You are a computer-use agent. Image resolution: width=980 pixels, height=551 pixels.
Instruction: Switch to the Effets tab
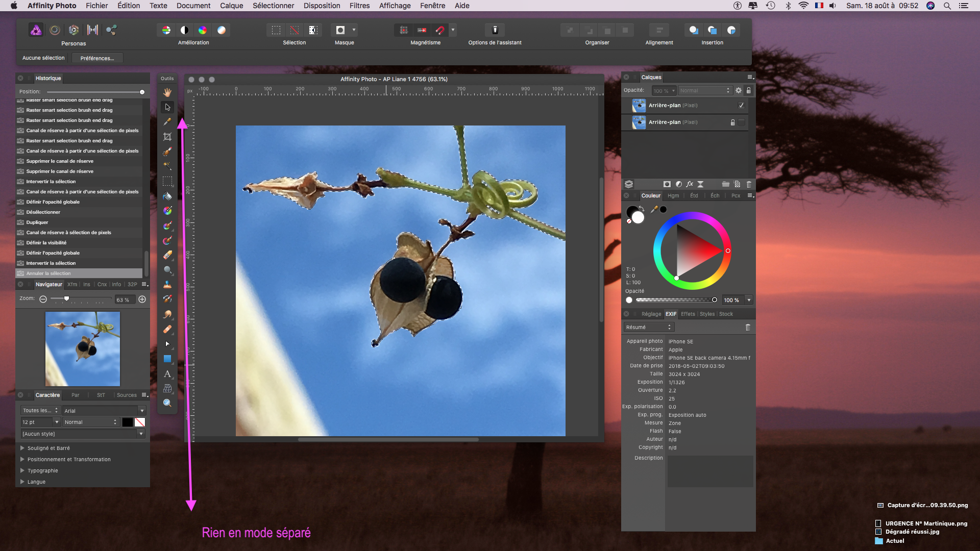pyautogui.click(x=688, y=314)
